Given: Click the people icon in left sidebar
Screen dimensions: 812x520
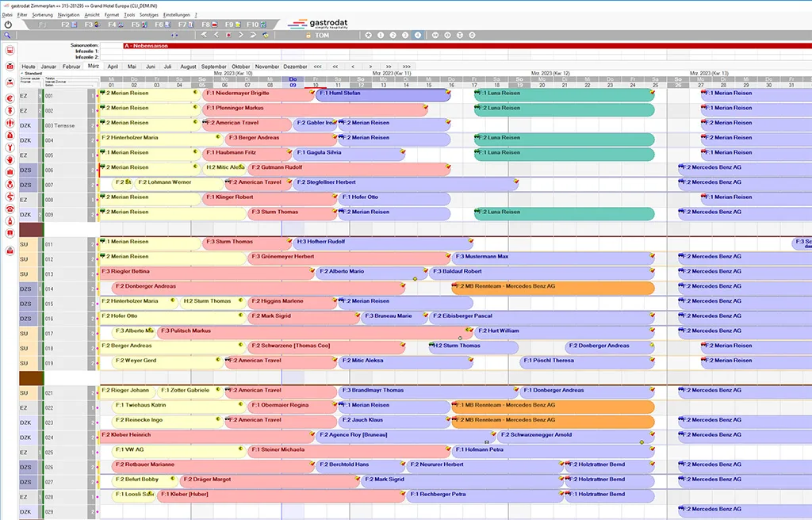Looking at the screenshot, I should tap(10, 123).
